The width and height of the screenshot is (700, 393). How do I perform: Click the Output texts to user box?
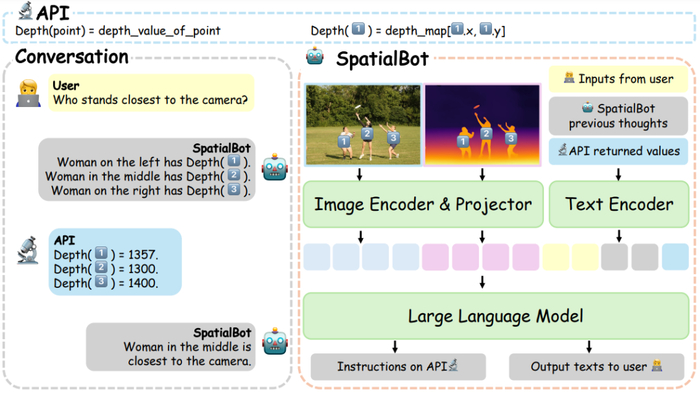pos(596,367)
